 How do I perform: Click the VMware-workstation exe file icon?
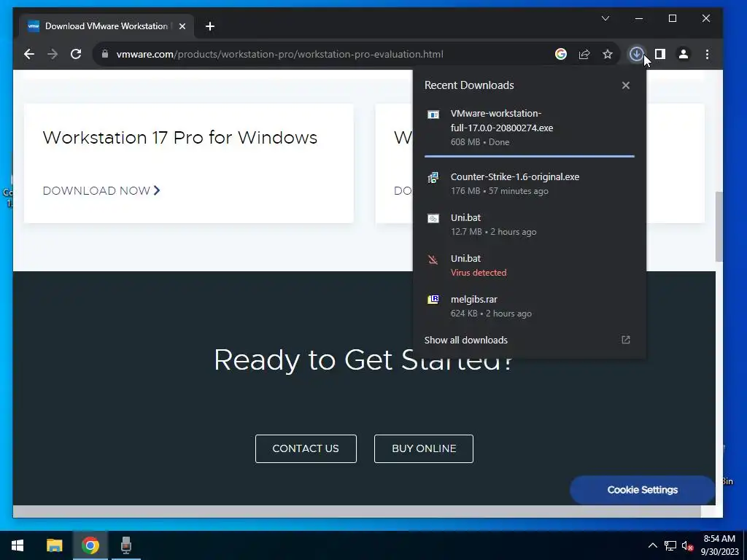pyautogui.click(x=433, y=114)
